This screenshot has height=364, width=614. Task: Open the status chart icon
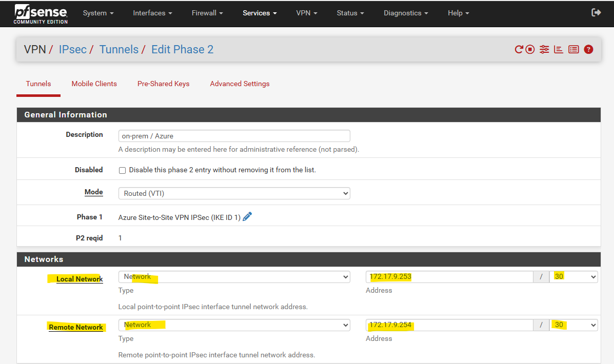pos(559,49)
